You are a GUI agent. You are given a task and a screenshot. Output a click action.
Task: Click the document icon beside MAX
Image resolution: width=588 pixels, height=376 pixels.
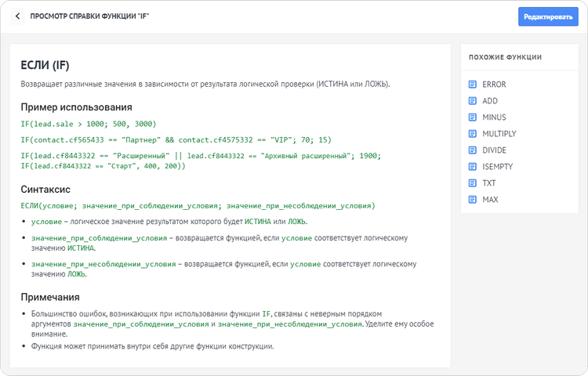click(472, 200)
